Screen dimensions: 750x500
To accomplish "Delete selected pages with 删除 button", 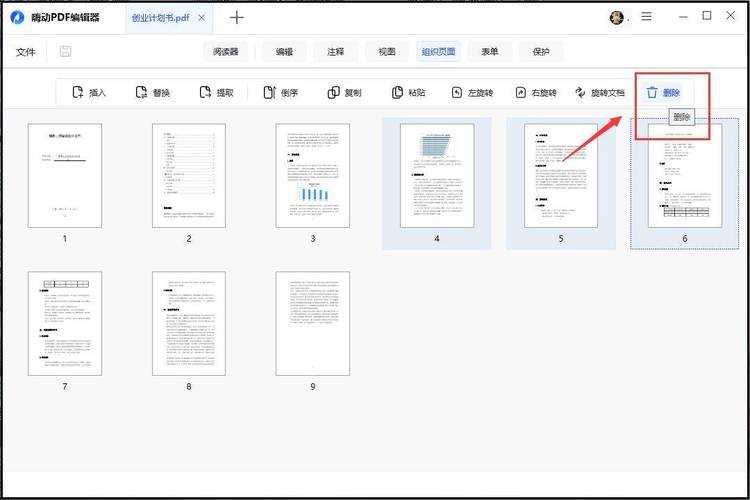I will point(663,92).
